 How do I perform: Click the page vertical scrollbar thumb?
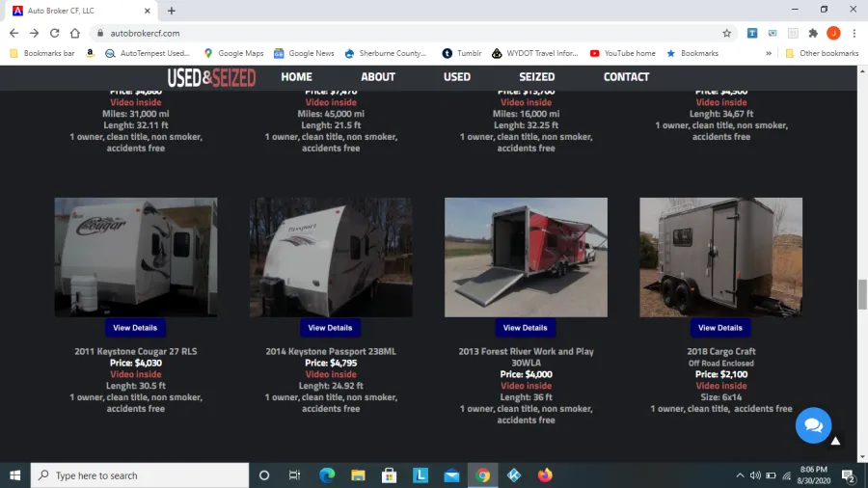[862, 295]
